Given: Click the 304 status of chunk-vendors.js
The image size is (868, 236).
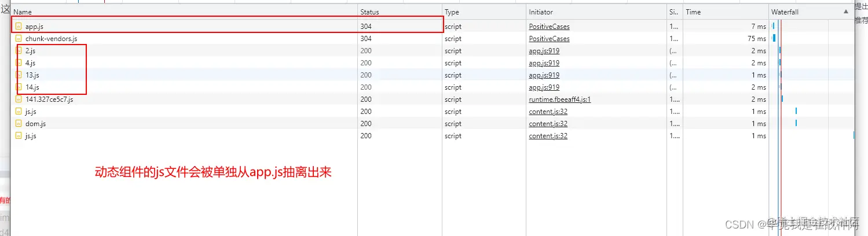Looking at the screenshot, I should point(366,39).
